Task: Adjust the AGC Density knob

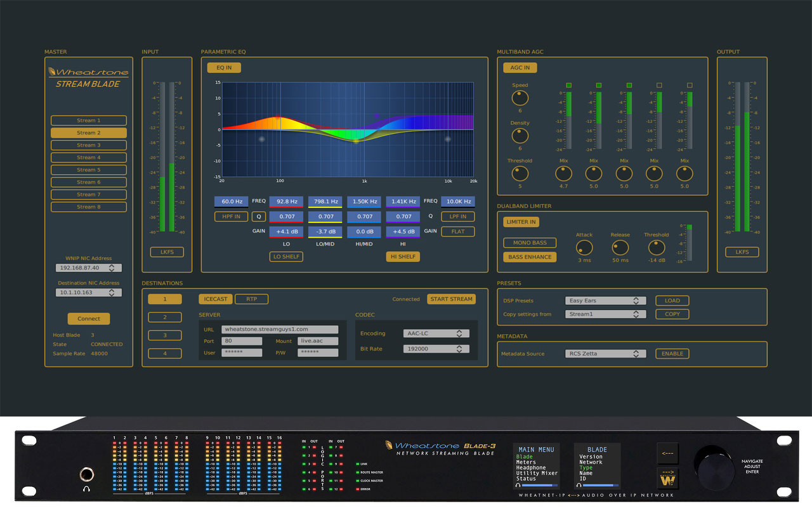Action: click(520, 136)
